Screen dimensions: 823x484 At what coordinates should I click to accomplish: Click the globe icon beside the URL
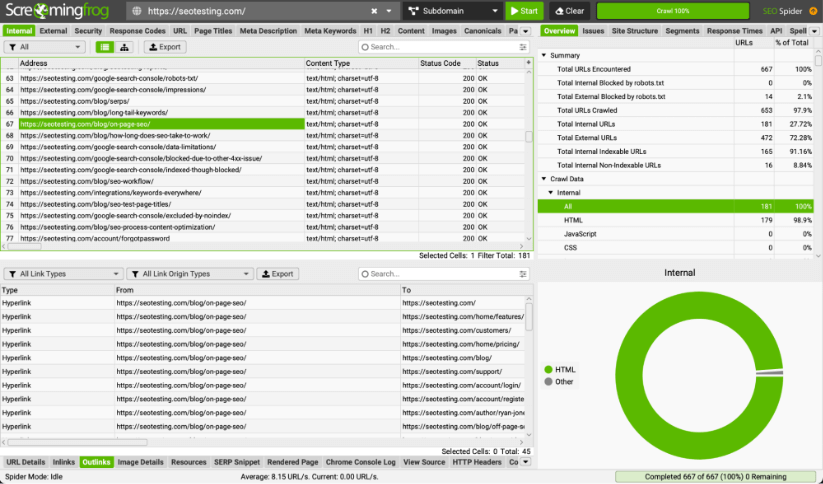(x=135, y=11)
